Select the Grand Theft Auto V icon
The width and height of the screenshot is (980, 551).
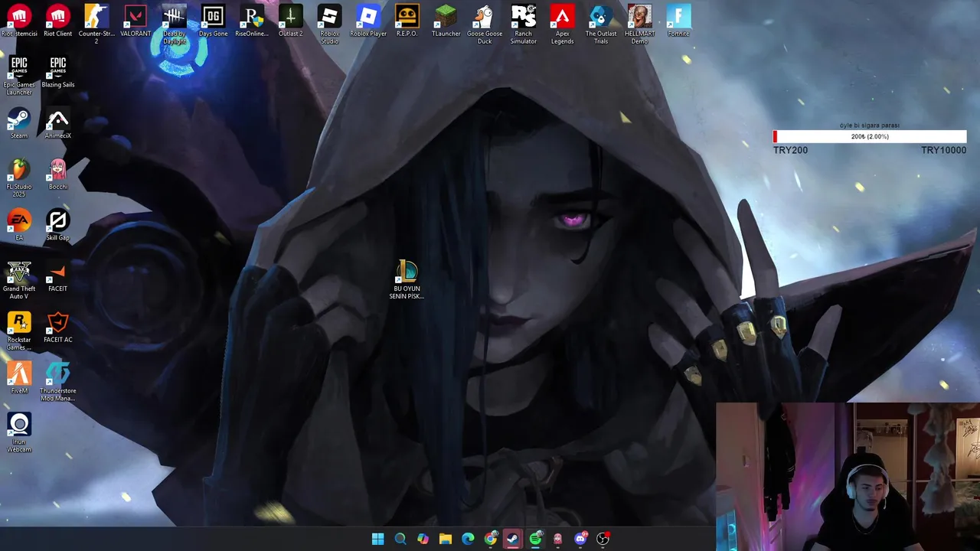19,279
